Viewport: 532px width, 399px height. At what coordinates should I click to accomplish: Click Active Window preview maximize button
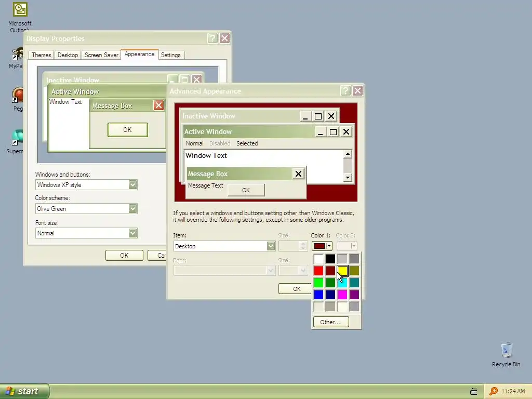[x=333, y=131]
